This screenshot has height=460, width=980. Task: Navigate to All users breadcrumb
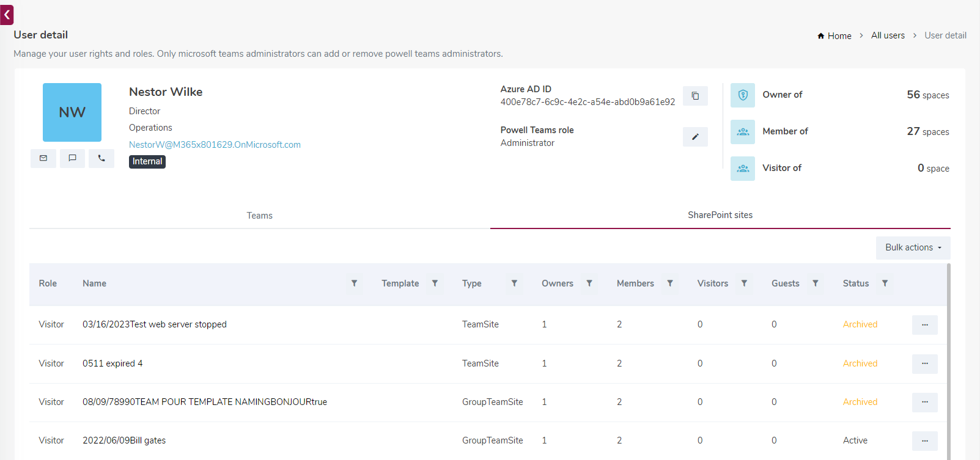pyautogui.click(x=888, y=35)
